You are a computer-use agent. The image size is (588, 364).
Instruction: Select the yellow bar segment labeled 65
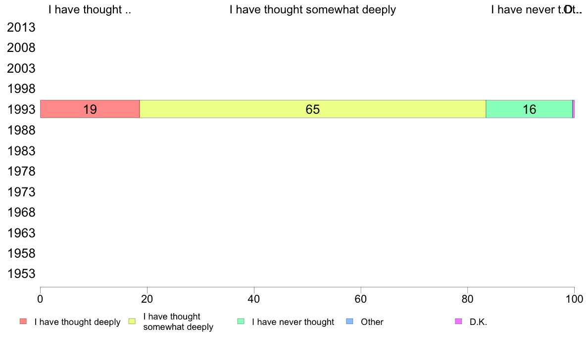click(x=313, y=109)
